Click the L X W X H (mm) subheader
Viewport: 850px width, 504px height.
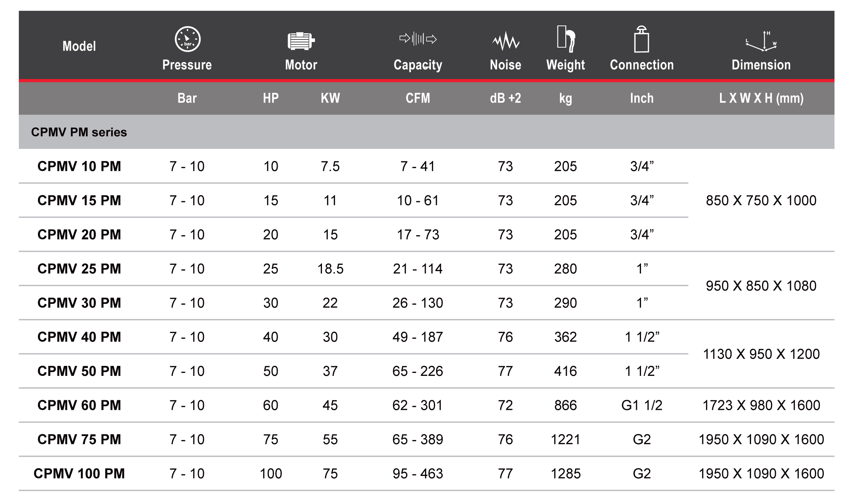761,98
